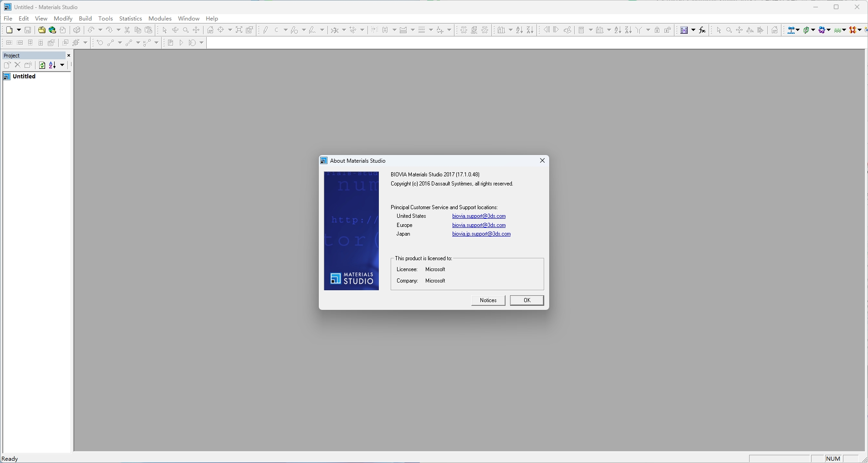This screenshot has width=868, height=463.
Task: Click the Redo arrow icon
Action: click(x=109, y=30)
